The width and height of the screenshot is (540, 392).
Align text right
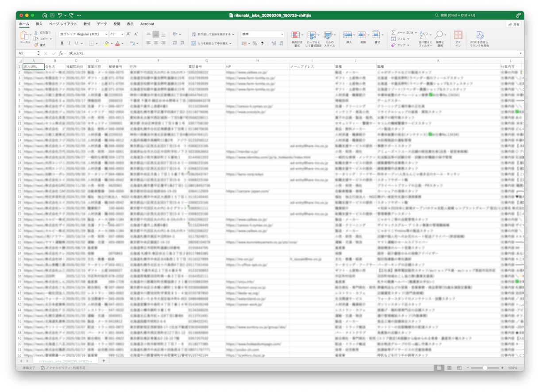163,43
